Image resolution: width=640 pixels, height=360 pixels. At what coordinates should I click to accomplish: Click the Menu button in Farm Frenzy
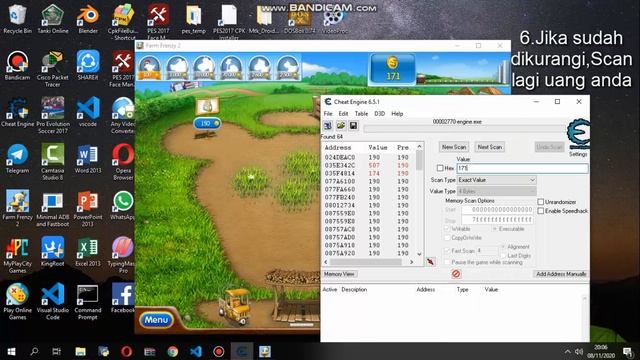coord(156,320)
